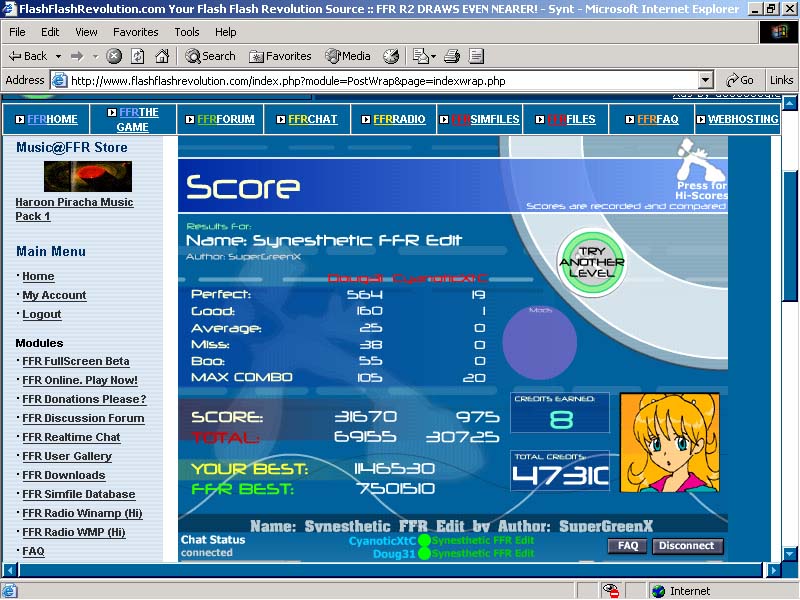
Task: Click the Music store album thumbnail
Action: click(x=88, y=176)
